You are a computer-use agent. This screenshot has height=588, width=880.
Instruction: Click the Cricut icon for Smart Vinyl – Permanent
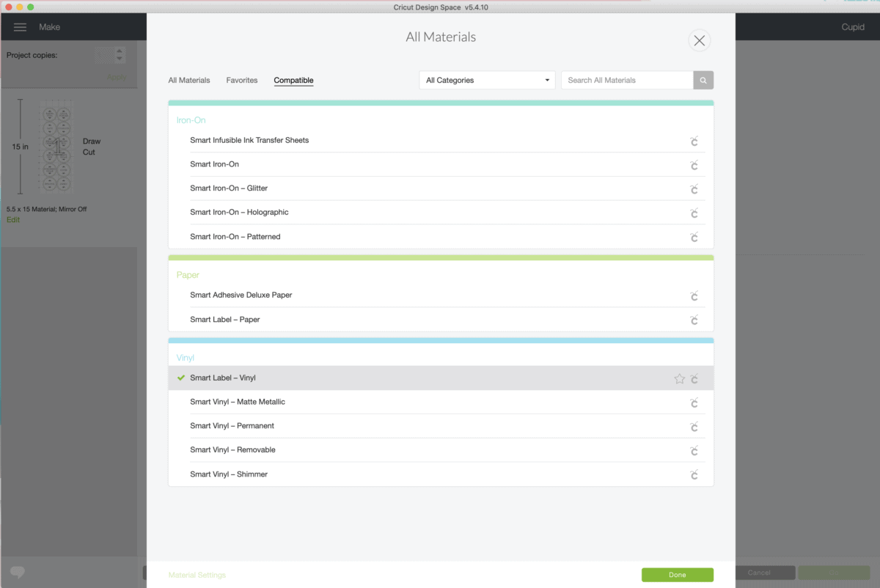coord(694,427)
